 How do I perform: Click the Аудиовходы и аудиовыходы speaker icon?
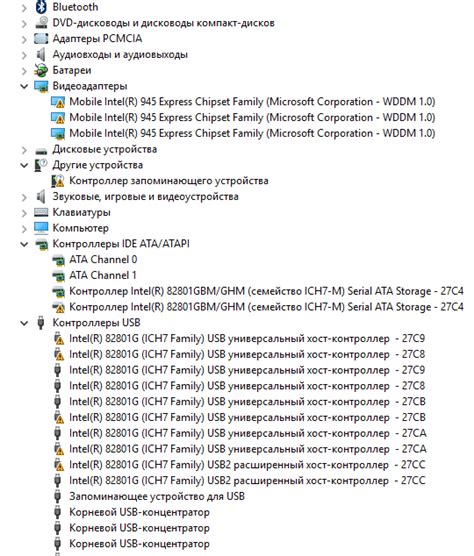[41, 55]
